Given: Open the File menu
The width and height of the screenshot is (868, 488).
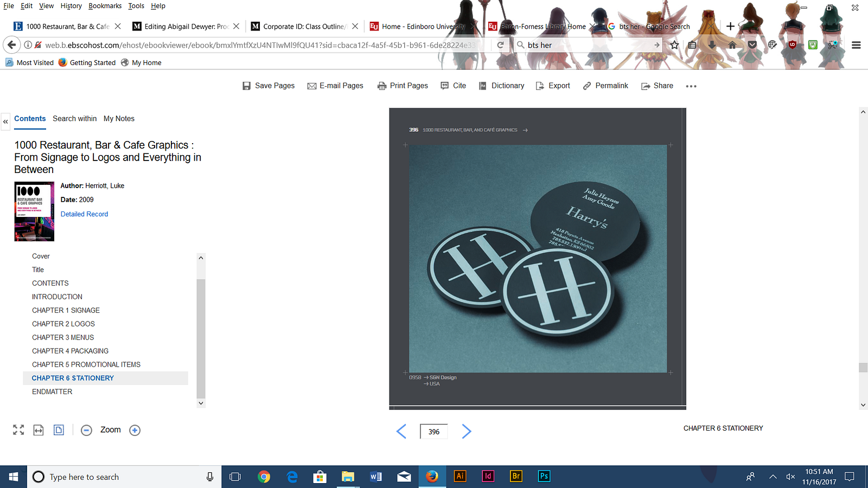Looking at the screenshot, I should pyautogui.click(x=9, y=6).
